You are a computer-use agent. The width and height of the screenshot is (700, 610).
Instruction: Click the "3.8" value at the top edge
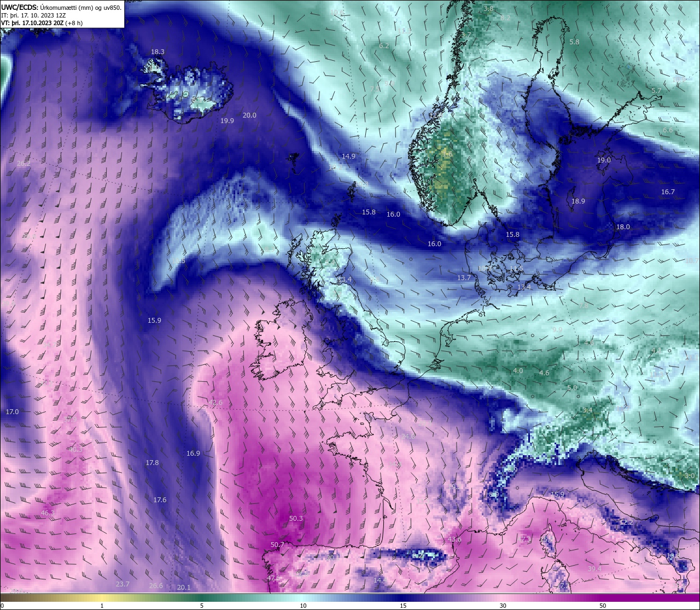click(x=489, y=9)
